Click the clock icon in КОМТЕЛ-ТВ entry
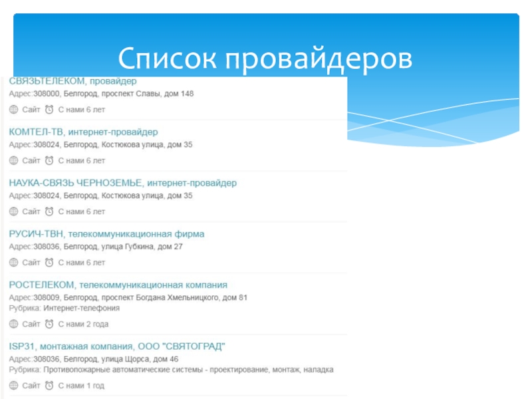 click(x=49, y=160)
